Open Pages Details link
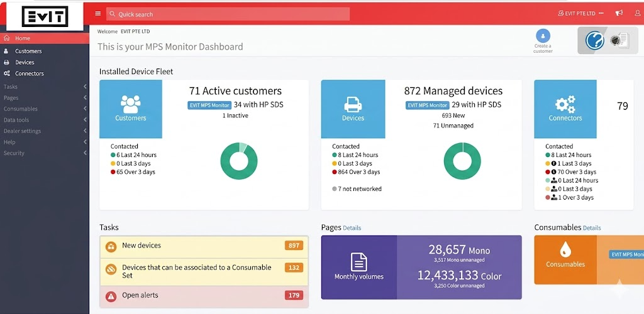The width and height of the screenshot is (644, 314). point(352,228)
